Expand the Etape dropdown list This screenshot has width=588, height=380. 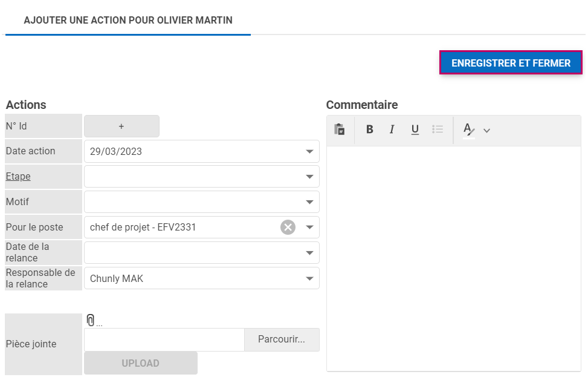click(x=309, y=177)
